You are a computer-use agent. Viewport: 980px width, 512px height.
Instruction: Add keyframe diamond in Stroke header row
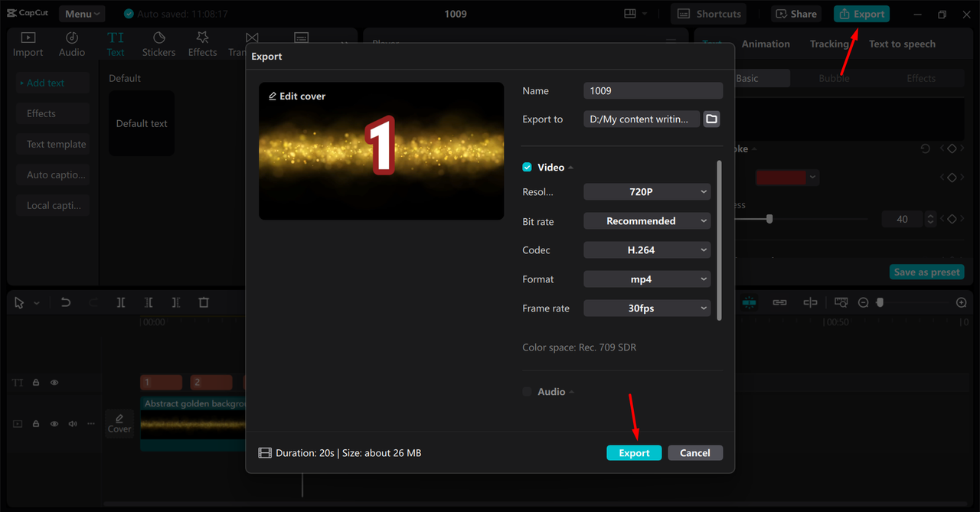click(x=952, y=148)
